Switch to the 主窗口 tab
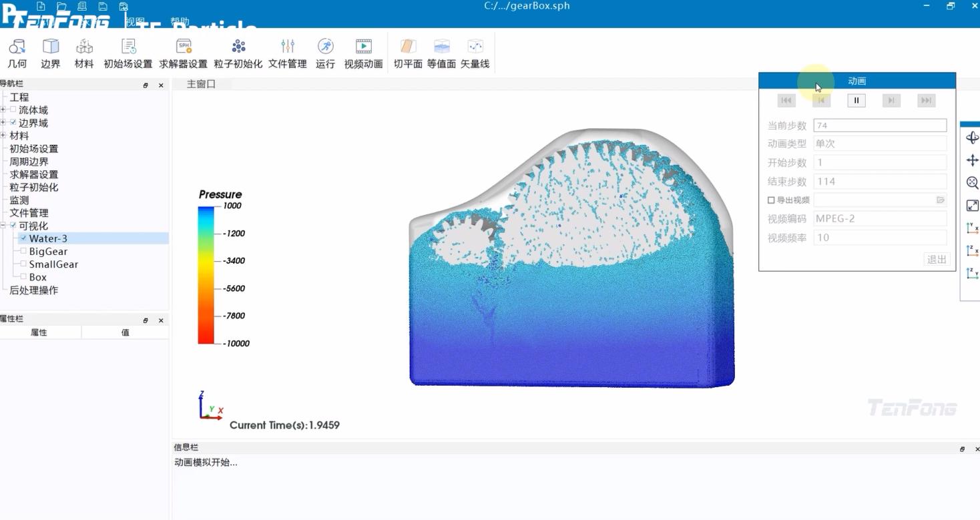This screenshot has height=520, width=980. [201, 84]
